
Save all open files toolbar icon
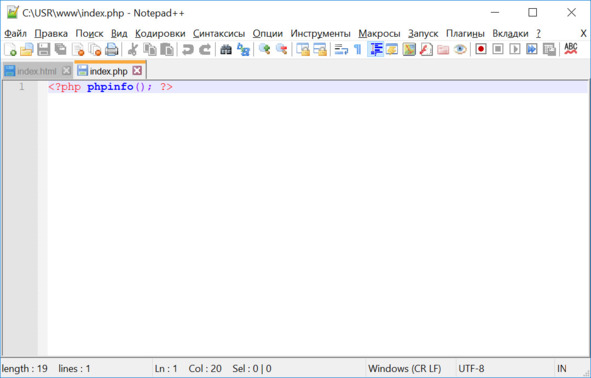click(x=61, y=49)
